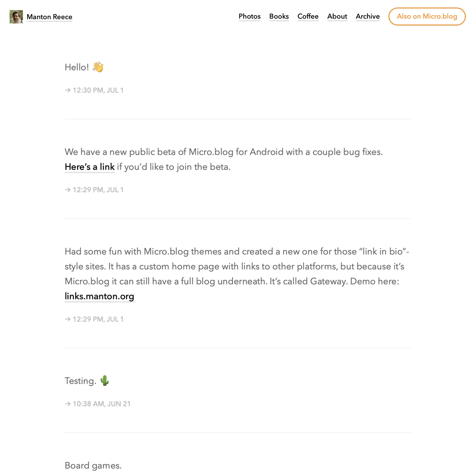Click the timestamp under the Android beta post
Screen dimensions: 476x476
tap(98, 190)
